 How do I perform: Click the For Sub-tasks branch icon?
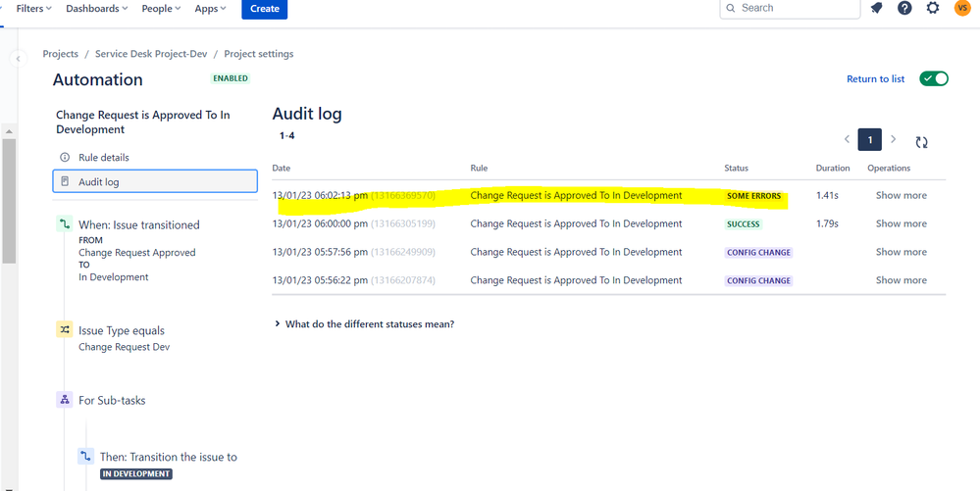coord(65,400)
